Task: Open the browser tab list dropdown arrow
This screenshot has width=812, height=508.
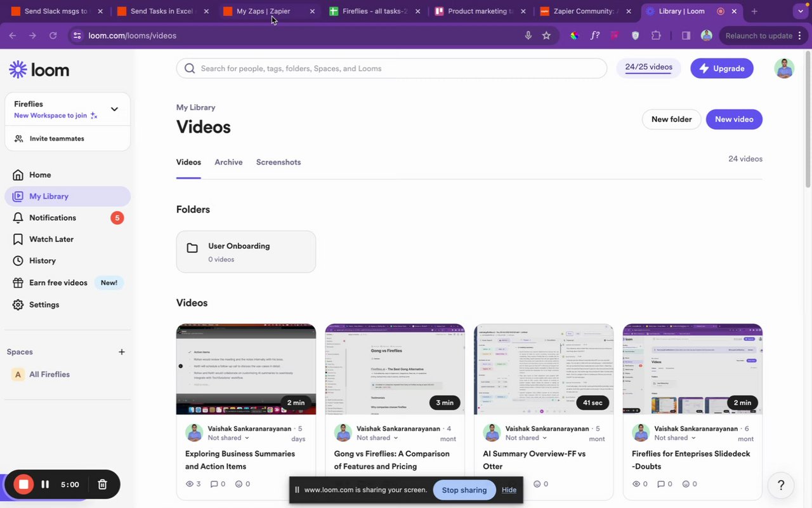Action: tap(799, 11)
